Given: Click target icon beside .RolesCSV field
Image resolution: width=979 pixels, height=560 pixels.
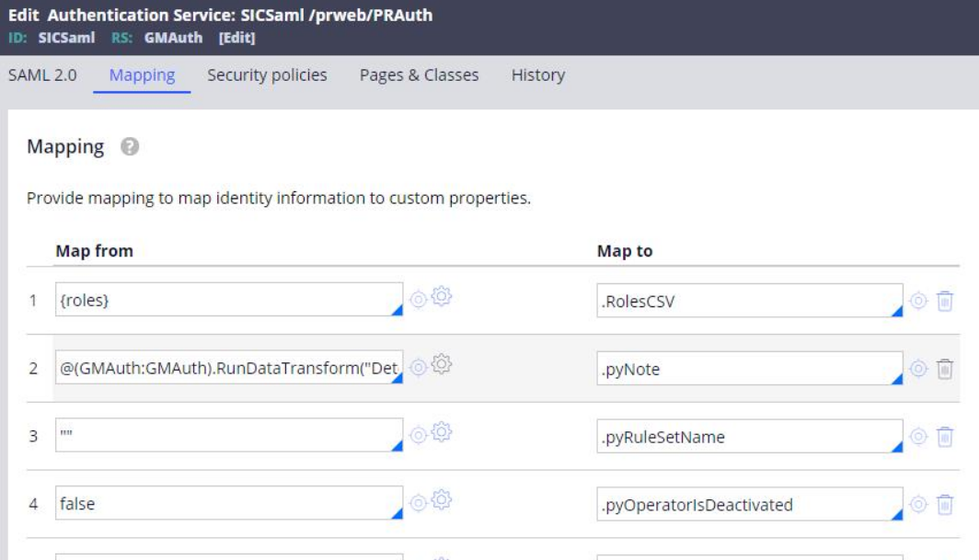Looking at the screenshot, I should pos(918,301).
